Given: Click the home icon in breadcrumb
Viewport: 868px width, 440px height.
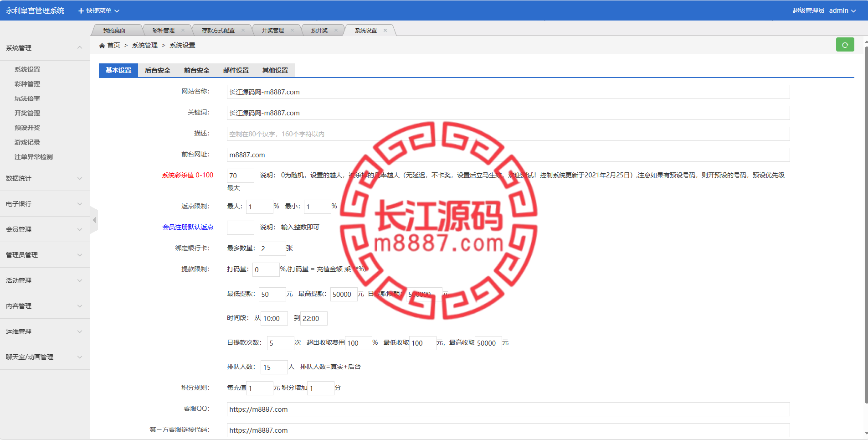Looking at the screenshot, I should (102, 46).
